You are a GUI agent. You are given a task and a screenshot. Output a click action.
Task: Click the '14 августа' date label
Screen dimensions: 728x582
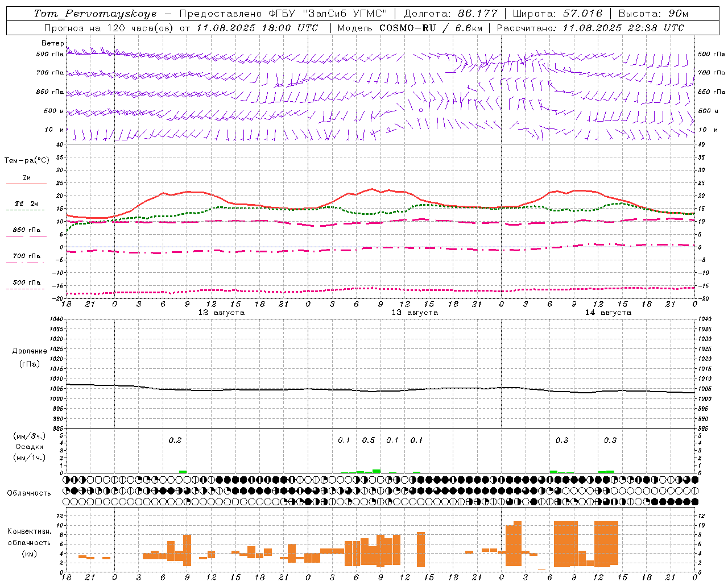click(x=608, y=313)
